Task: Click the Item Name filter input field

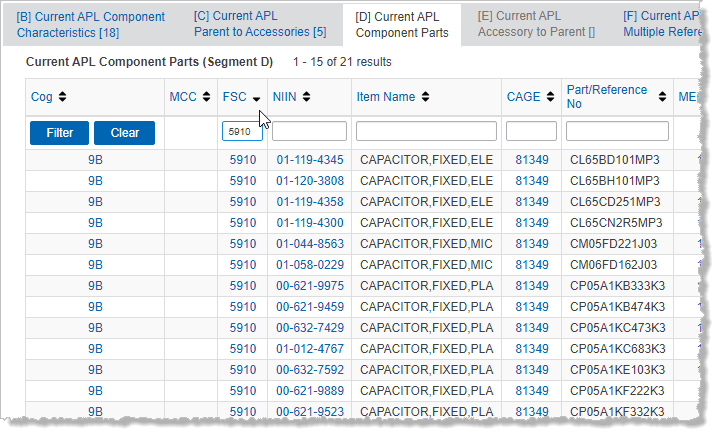Action: pos(426,131)
